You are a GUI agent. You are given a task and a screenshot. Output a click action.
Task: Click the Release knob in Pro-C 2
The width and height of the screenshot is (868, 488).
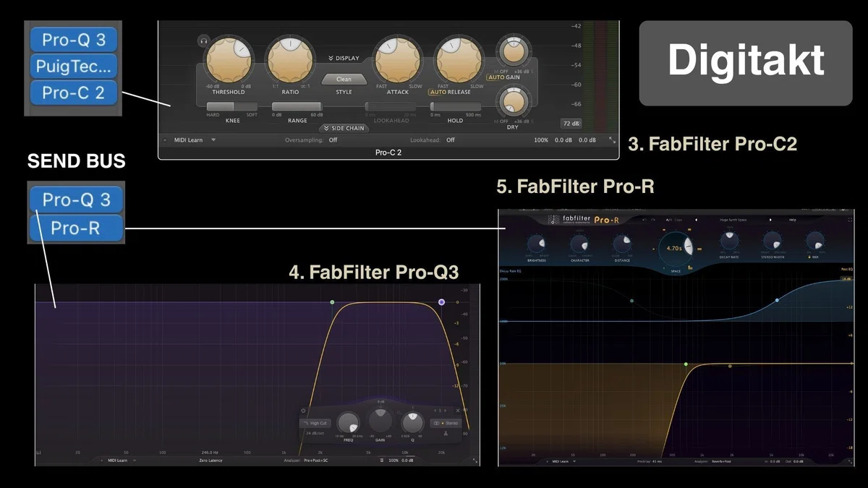click(459, 59)
